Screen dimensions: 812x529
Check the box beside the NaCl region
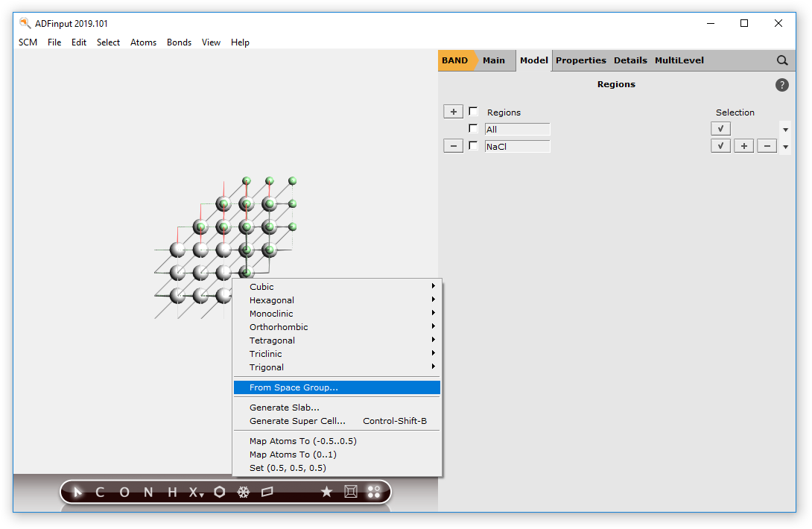point(474,145)
